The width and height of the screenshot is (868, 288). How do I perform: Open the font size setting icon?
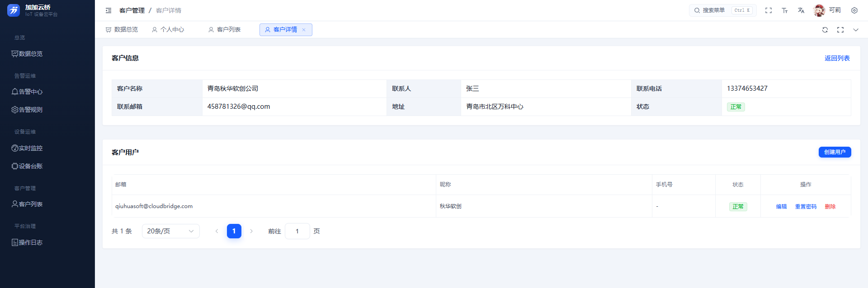pyautogui.click(x=785, y=10)
